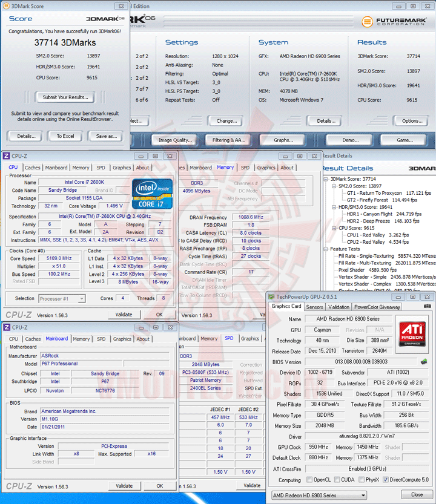This screenshot has height=504, width=436.
Task: Click the CPU-Z title icon of Mainboard window
Action: click(7, 327)
